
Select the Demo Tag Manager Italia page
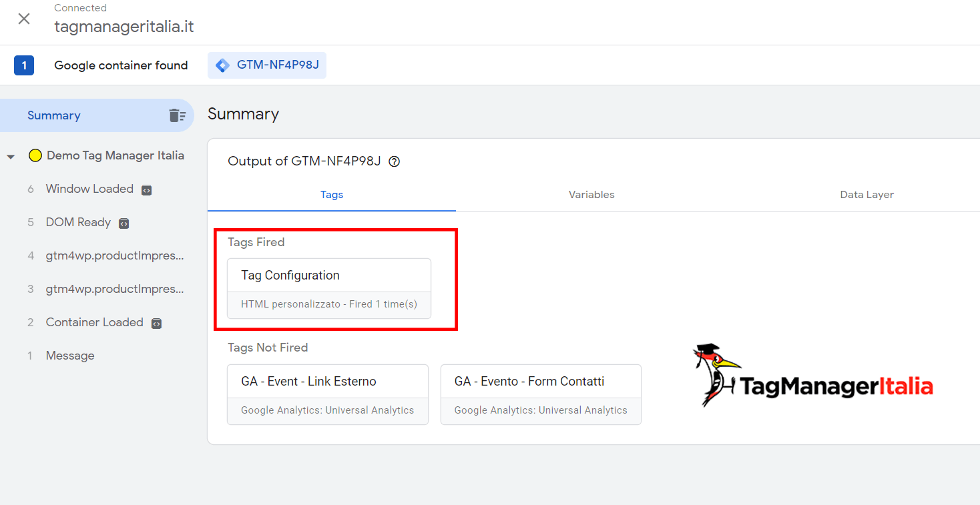point(115,155)
